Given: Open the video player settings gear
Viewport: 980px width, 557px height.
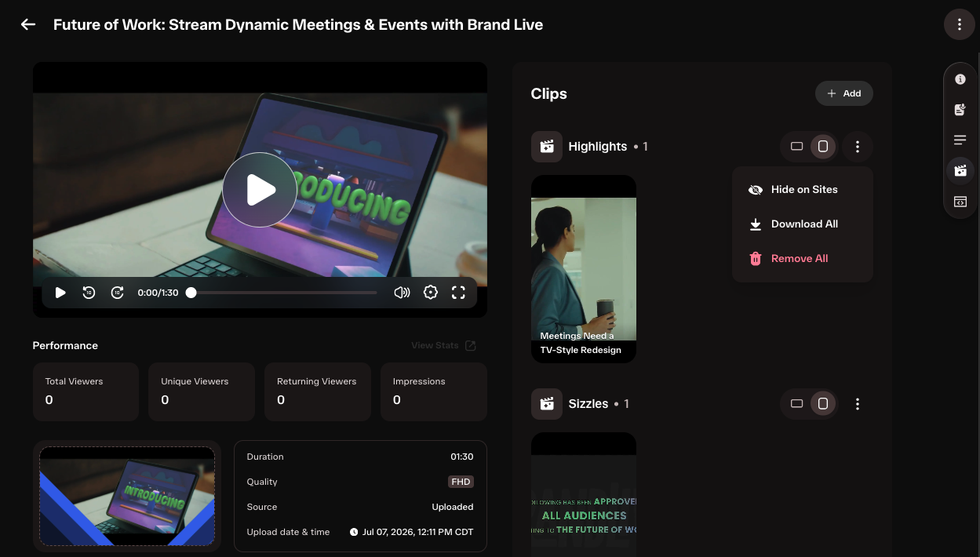Looking at the screenshot, I should 430,293.
